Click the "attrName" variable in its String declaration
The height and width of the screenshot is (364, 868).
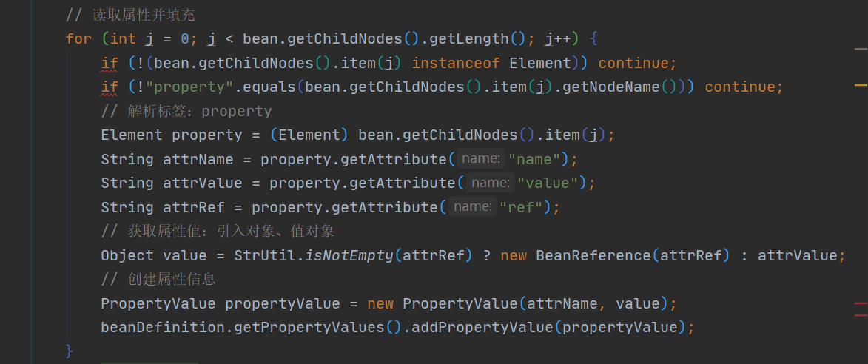198,159
